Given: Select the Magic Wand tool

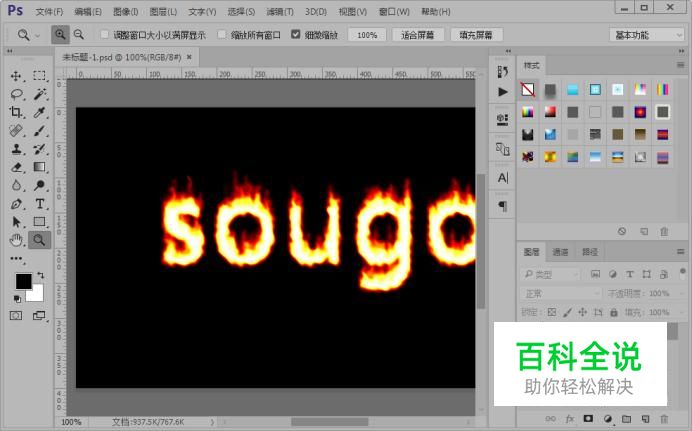Looking at the screenshot, I should tap(40, 94).
